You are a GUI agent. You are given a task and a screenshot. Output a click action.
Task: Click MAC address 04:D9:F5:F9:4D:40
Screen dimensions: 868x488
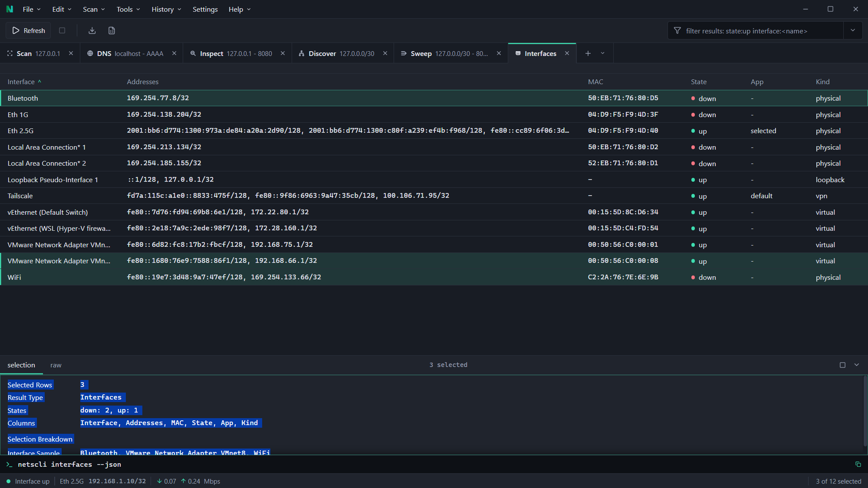(623, 131)
